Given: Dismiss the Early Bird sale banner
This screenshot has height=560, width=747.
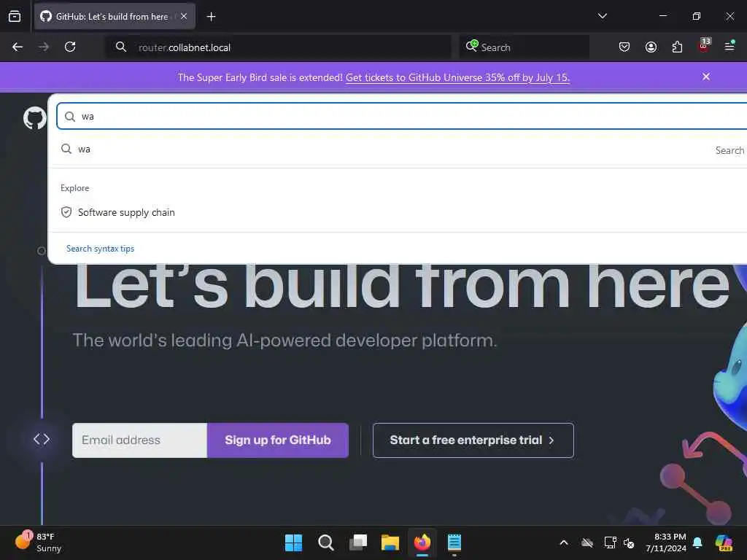Looking at the screenshot, I should pyautogui.click(x=706, y=77).
